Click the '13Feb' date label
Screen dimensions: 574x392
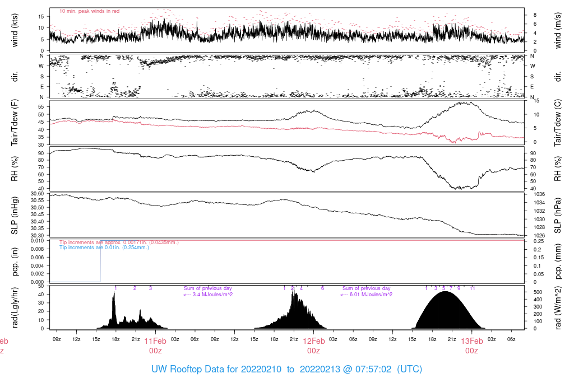(x=472, y=341)
